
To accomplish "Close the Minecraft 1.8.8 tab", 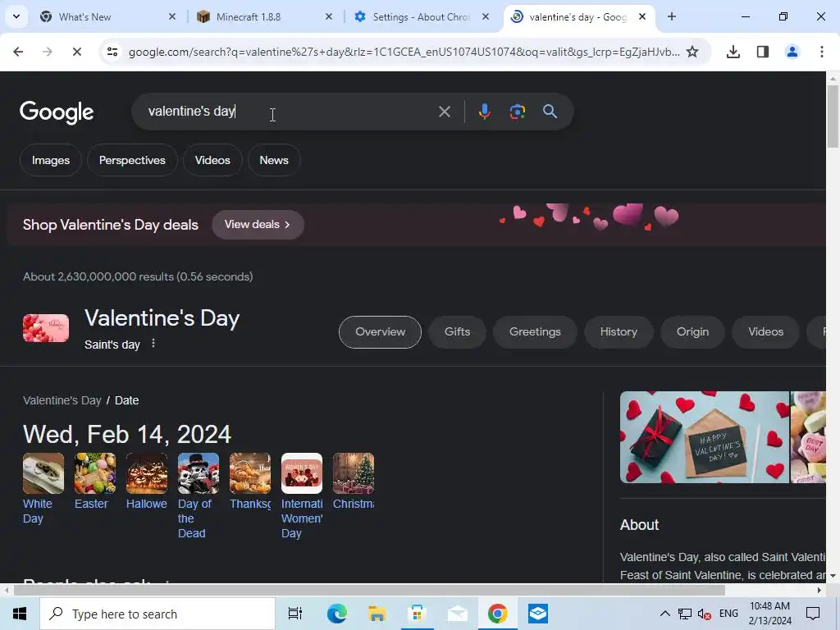I will click(329, 16).
